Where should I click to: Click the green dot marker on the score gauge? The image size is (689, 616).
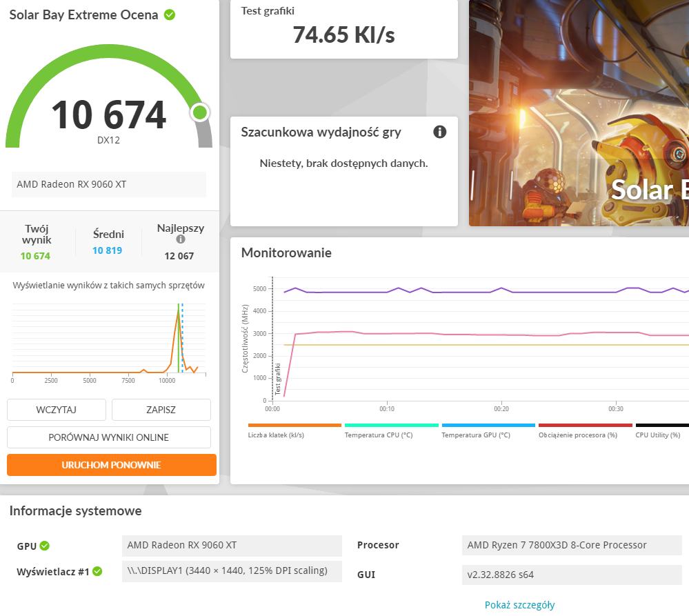[x=200, y=112]
